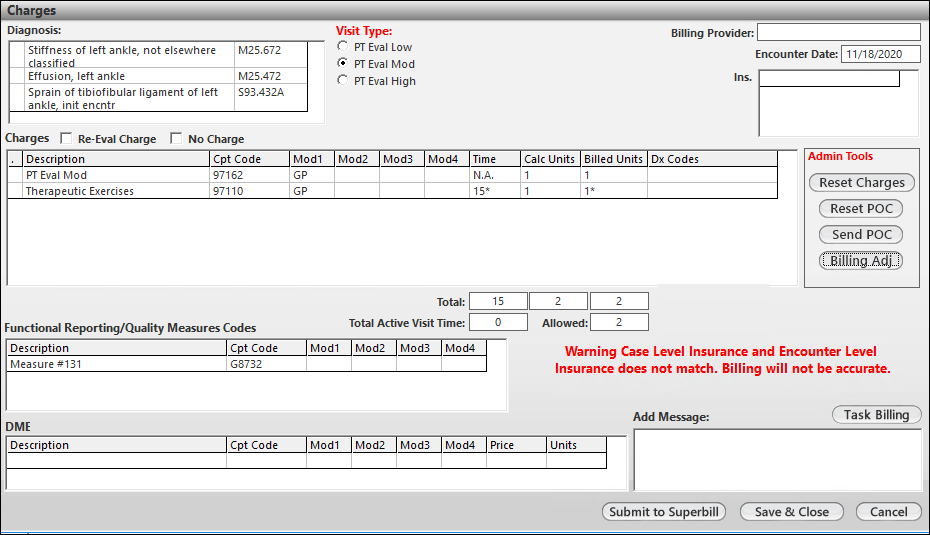Click Cpt Code 97162 cell
Viewport: 930px width, 535px height.
tap(249, 175)
